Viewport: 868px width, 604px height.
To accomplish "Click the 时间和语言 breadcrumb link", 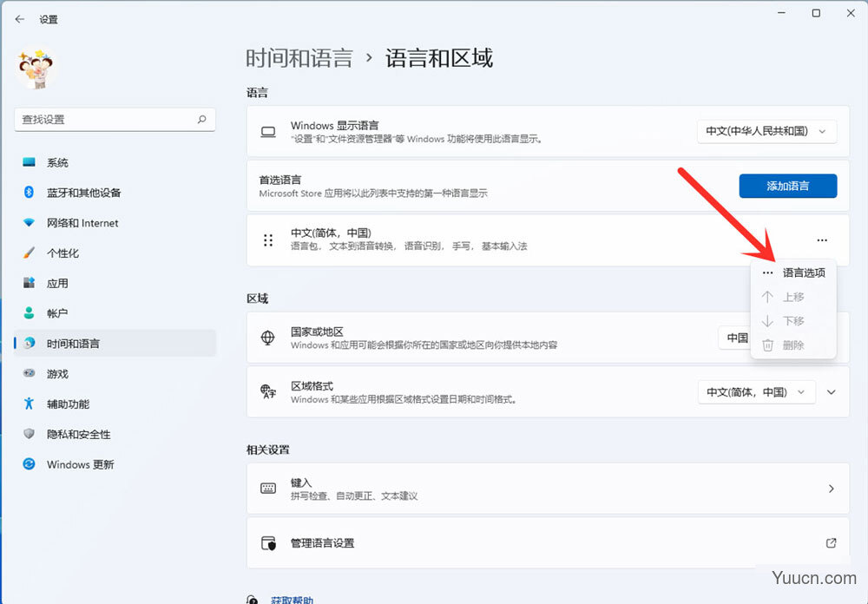I will coord(299,58).
